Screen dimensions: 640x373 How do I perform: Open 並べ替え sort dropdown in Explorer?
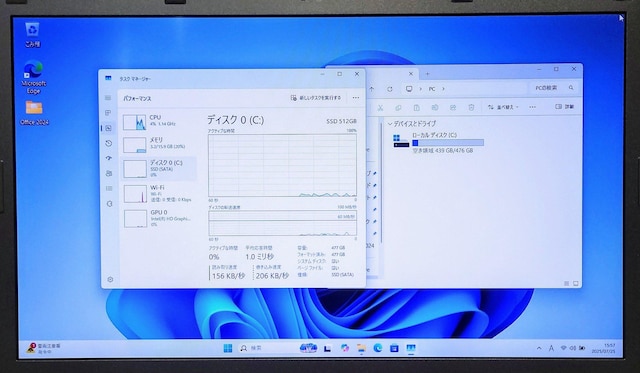503,107
